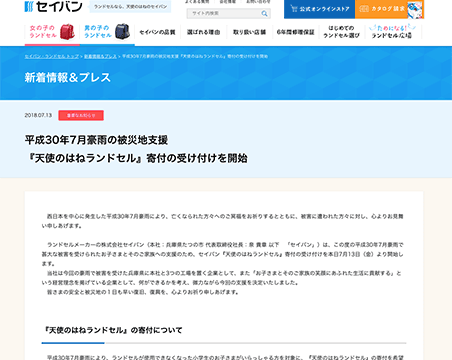Open the 公式オンラインストア button

(319, 9)
